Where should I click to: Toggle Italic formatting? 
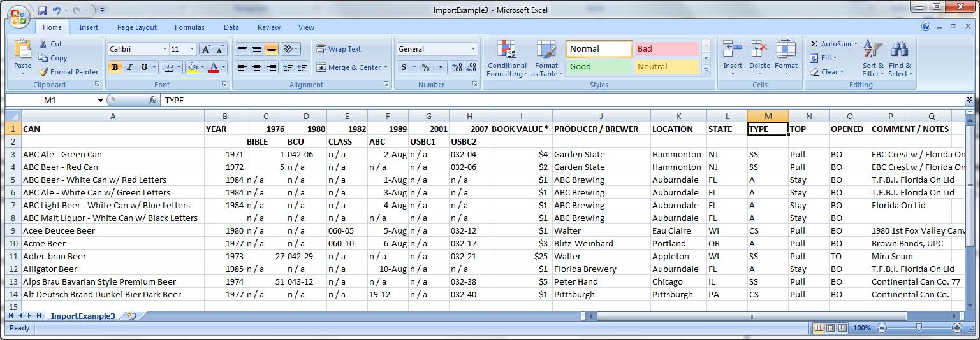click(x=130, y=67)
